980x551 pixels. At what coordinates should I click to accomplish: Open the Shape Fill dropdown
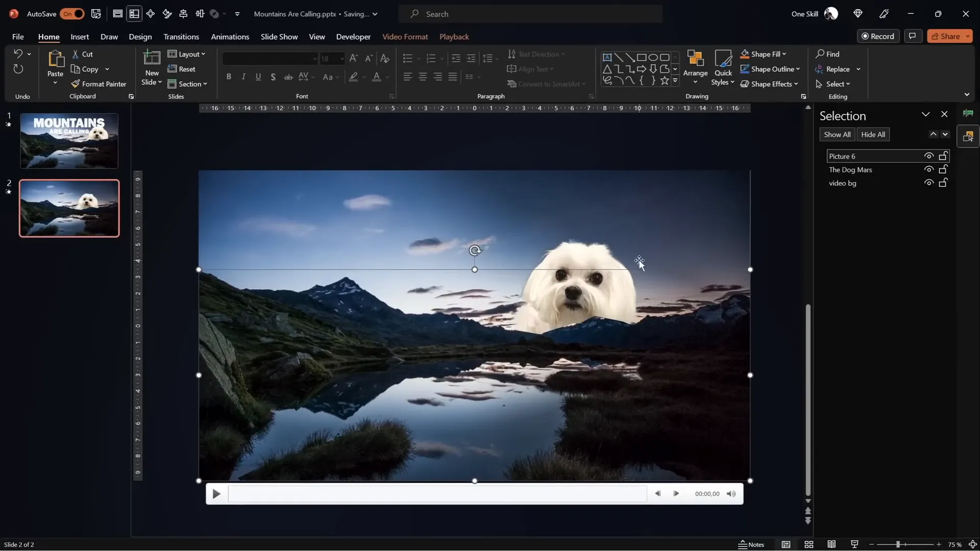[764, 54]
